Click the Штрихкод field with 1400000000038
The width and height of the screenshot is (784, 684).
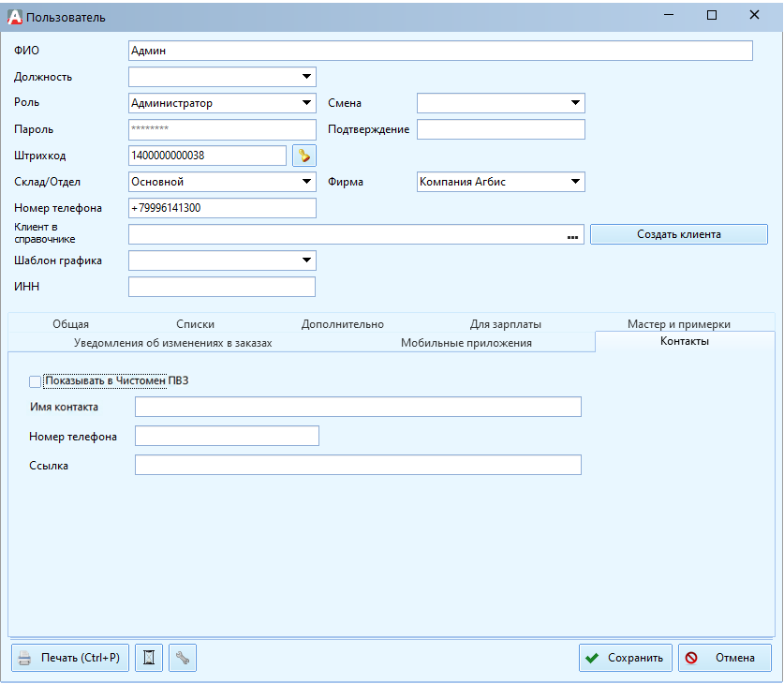point(207,156)
